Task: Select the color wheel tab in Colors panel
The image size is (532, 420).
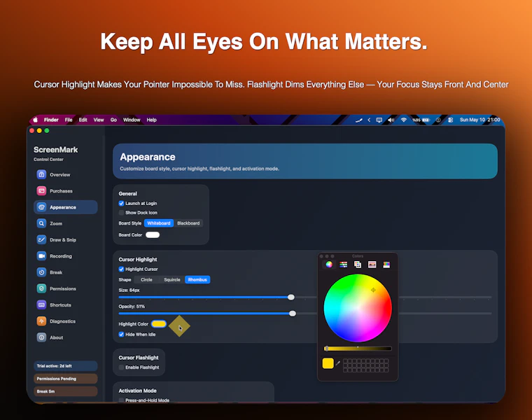Action: point(329,265)
